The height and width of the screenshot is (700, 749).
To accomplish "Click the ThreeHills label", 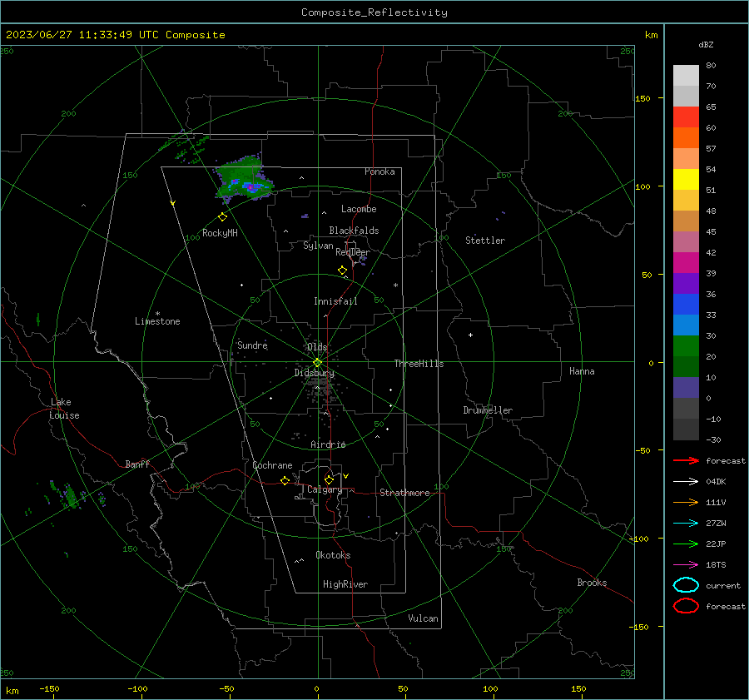I will tap(419, 364).
